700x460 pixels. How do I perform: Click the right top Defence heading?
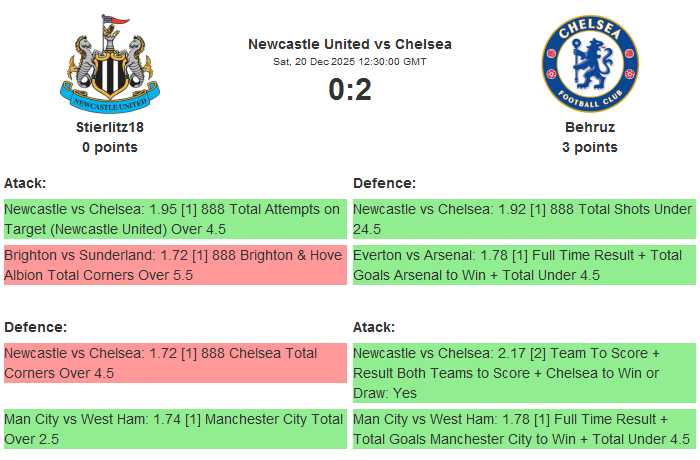tap(384, 183)
